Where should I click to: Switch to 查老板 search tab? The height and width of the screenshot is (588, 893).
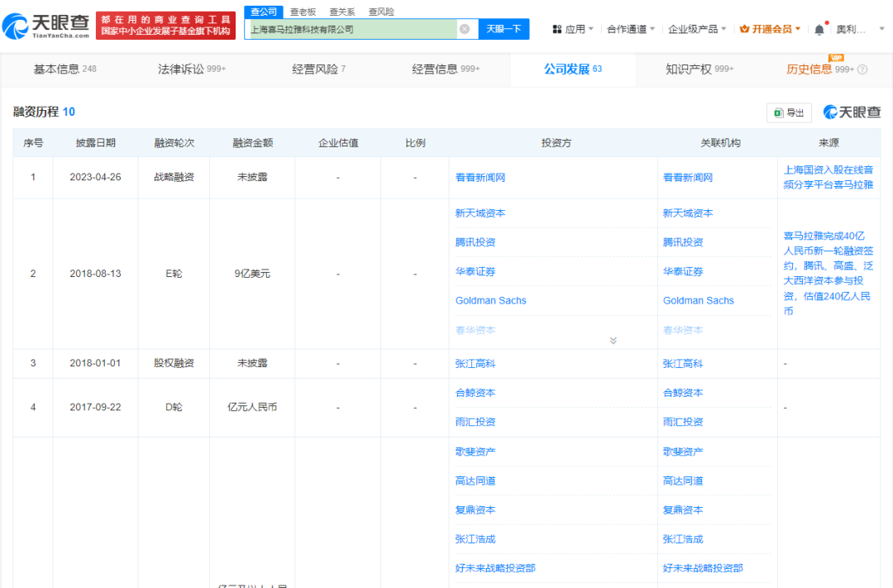[303, 12]
